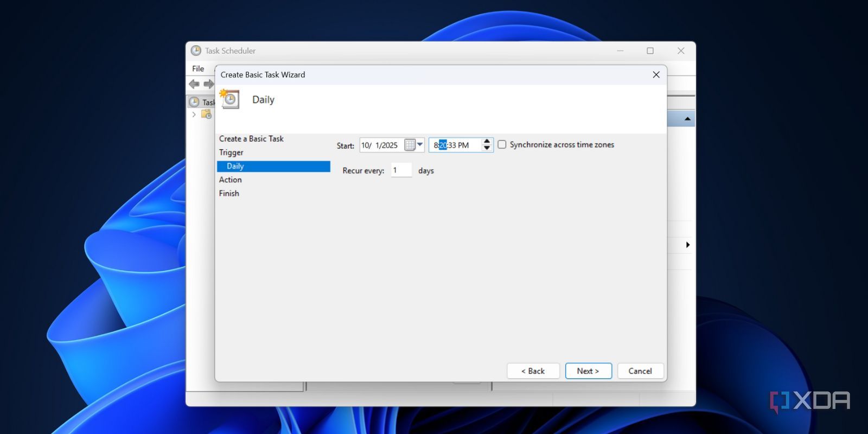
Task: Select the Task Scheduler root node clock icon
Action: click(x=194, y=102)
